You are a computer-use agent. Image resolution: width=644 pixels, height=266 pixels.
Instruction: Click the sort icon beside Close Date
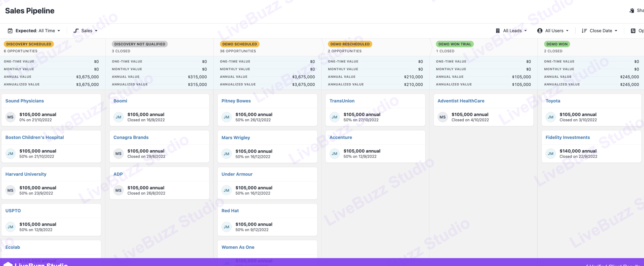pos(584,31)
